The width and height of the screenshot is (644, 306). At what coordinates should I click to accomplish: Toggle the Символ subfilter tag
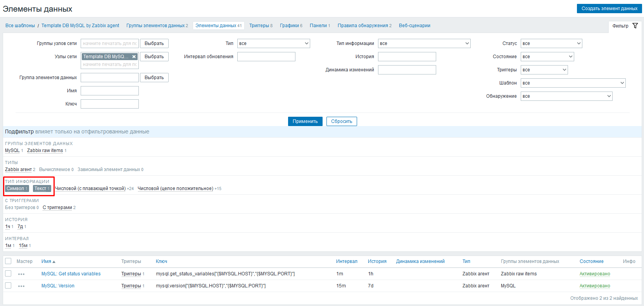16,188
